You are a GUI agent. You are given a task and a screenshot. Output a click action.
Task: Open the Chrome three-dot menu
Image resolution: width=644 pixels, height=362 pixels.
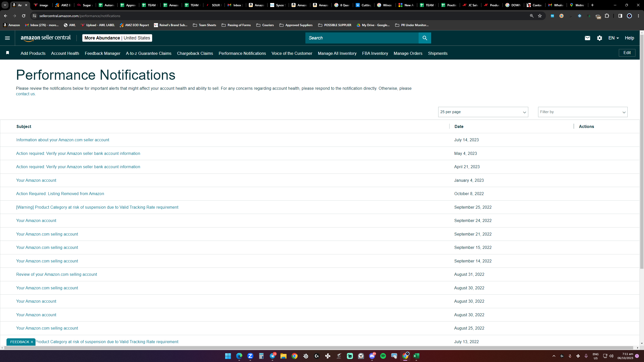[638, 16]
